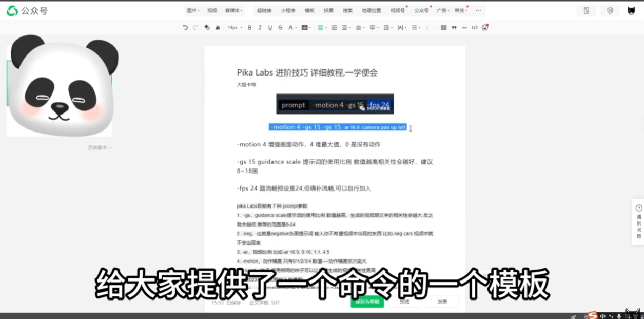Click the shield icon in the top right
This screenshot has width=644, height=319.
[610, 10]
